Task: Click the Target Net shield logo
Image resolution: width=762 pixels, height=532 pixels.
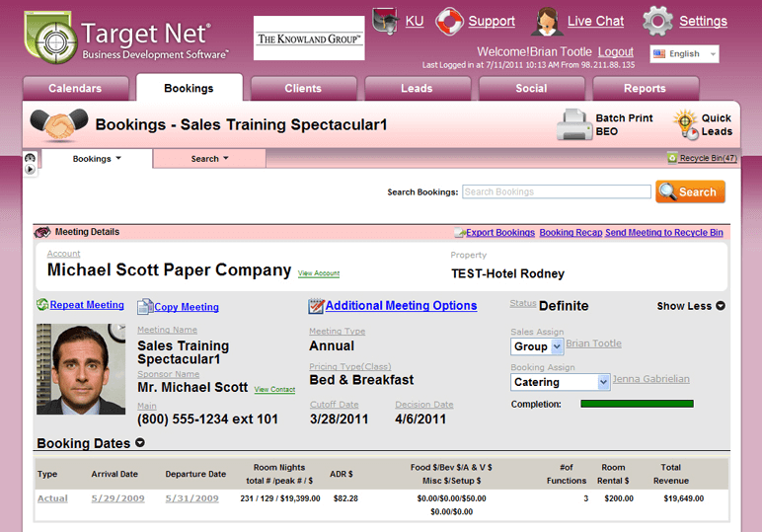Action: pyautogui.click(x=50, y=37)
